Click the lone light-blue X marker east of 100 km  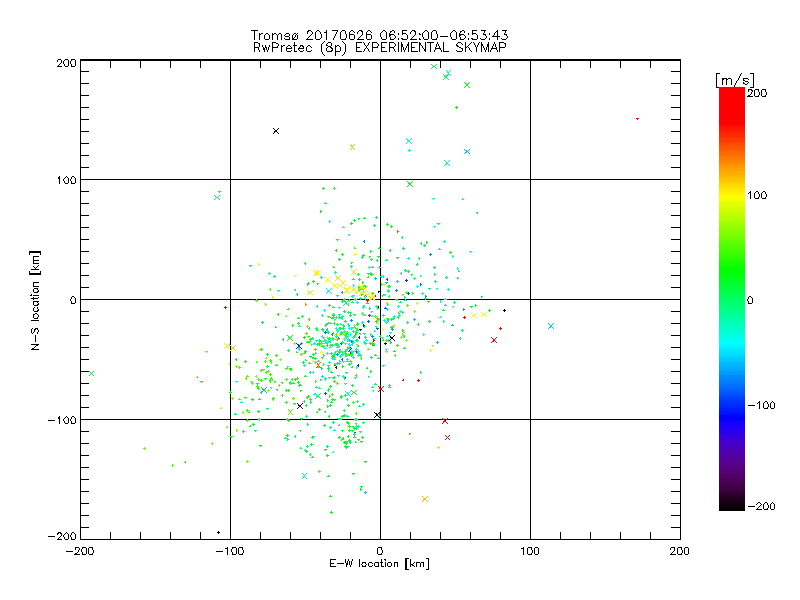coord(551,326)
